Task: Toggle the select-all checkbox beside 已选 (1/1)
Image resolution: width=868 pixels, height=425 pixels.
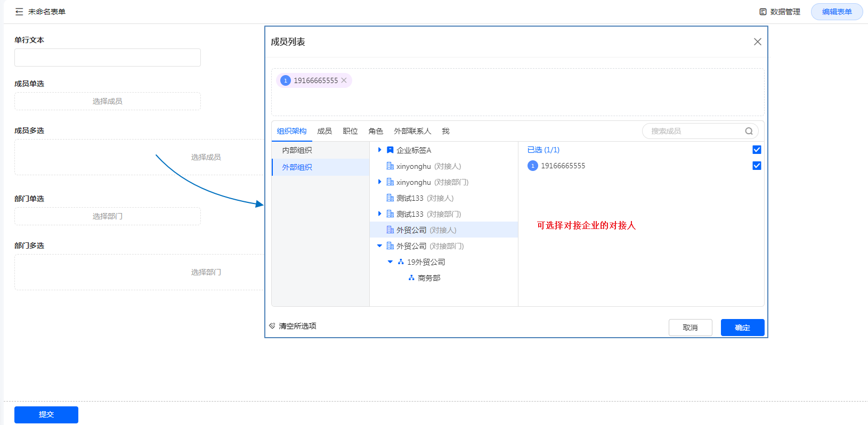Action: click(x=757, y=150)
